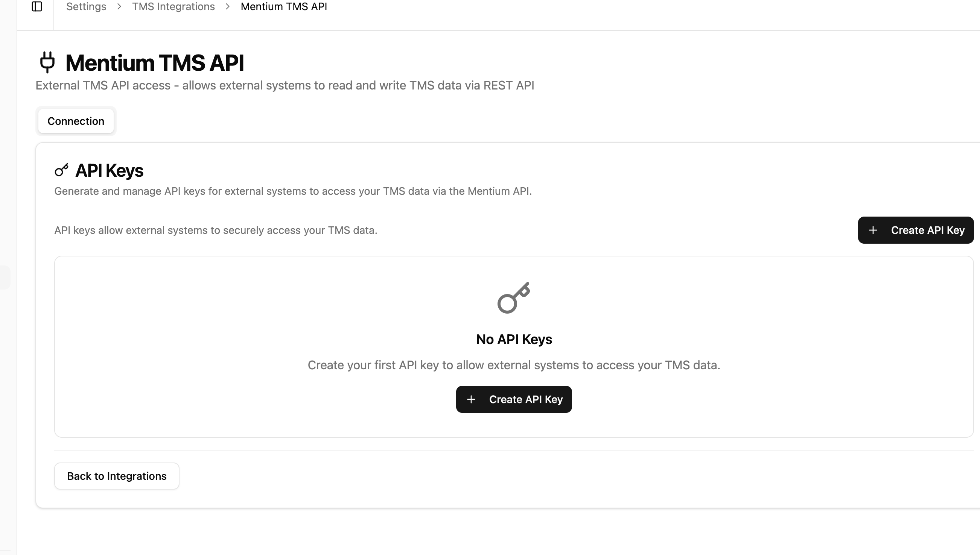Switch to the Connection tab
Viewport: 980px width, 555px height.
coord(76,121)
